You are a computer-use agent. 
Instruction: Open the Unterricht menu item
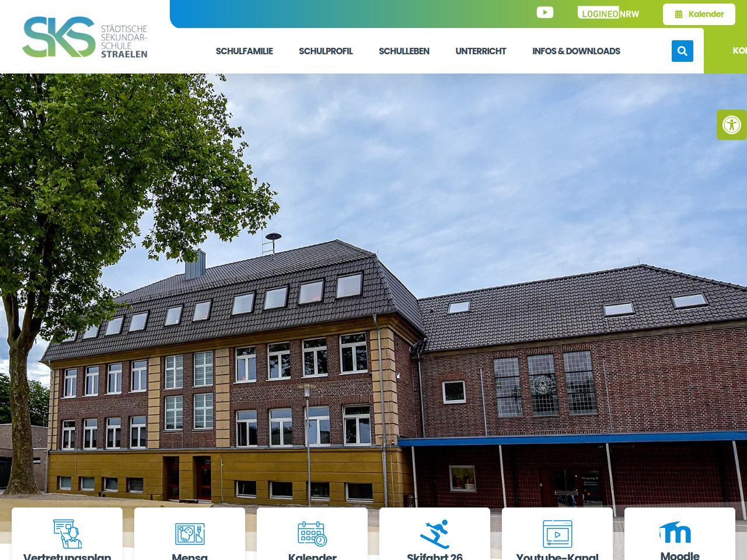pyautogui.click(x=480, y=51)
